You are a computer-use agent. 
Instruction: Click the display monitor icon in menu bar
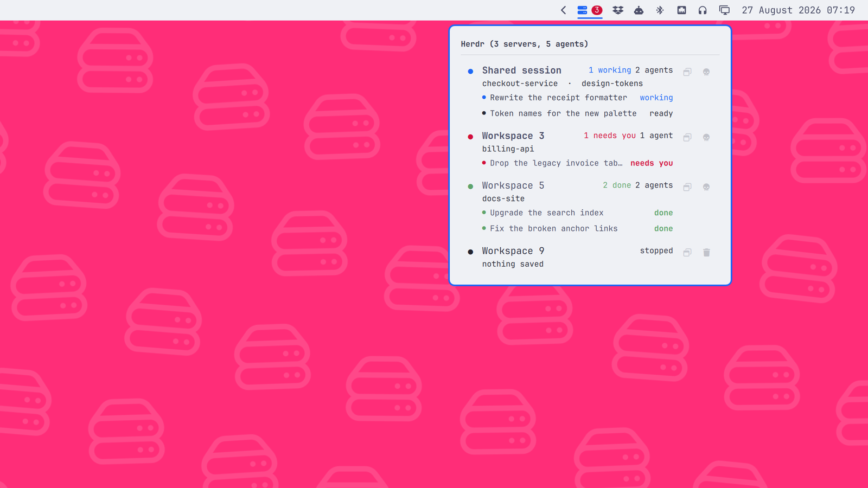pyautogui.click(x=724, y=10)
